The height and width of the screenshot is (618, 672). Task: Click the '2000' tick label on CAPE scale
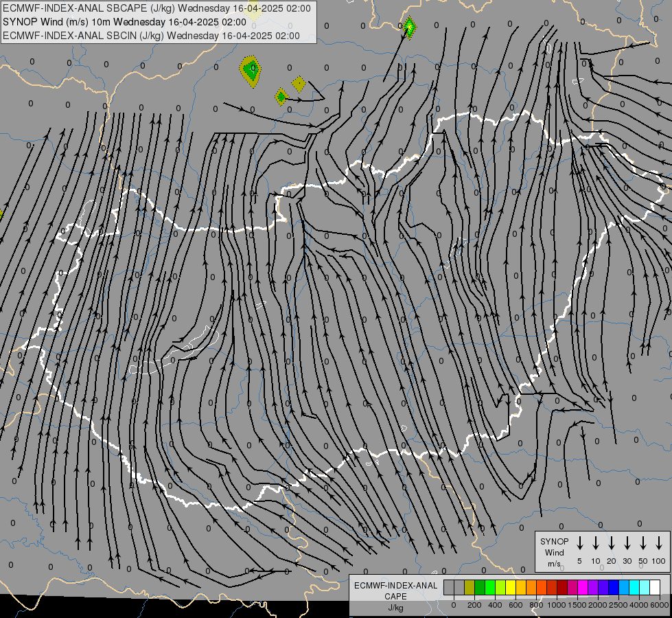tap(598, 605)
